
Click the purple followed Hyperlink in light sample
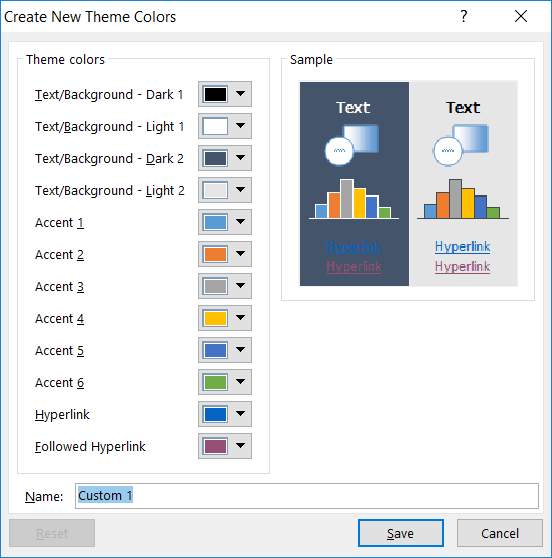(x=463, y=267)
